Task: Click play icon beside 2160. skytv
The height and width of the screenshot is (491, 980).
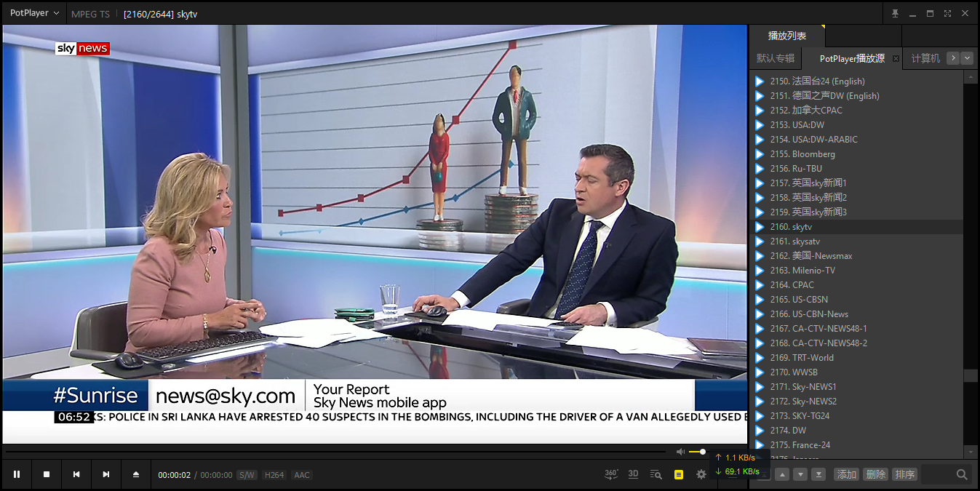Action: tap(759, 227)
